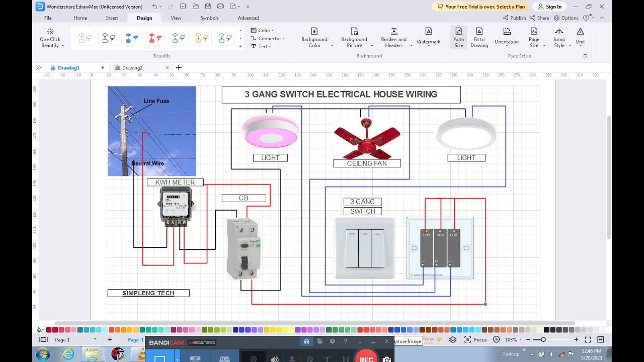Enable Focus mode in status bar
This screenshot has width=644, height=362.
point(475,340)
